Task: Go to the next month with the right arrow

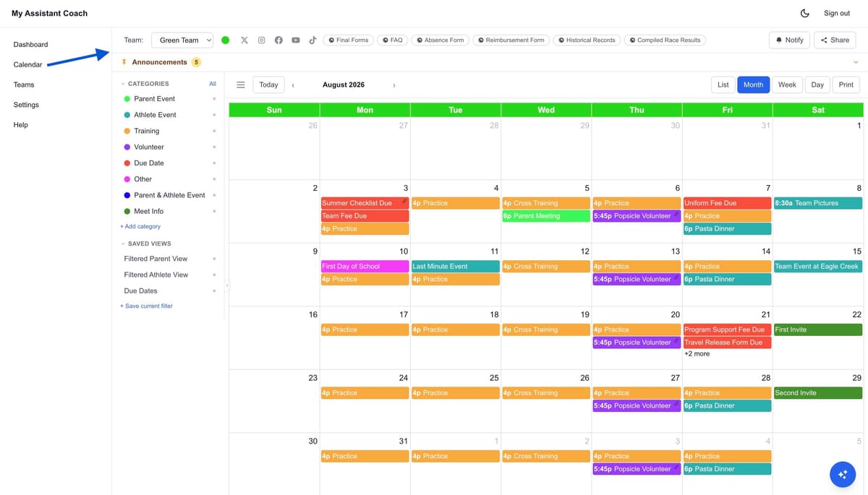Action: tap(393, 85)
